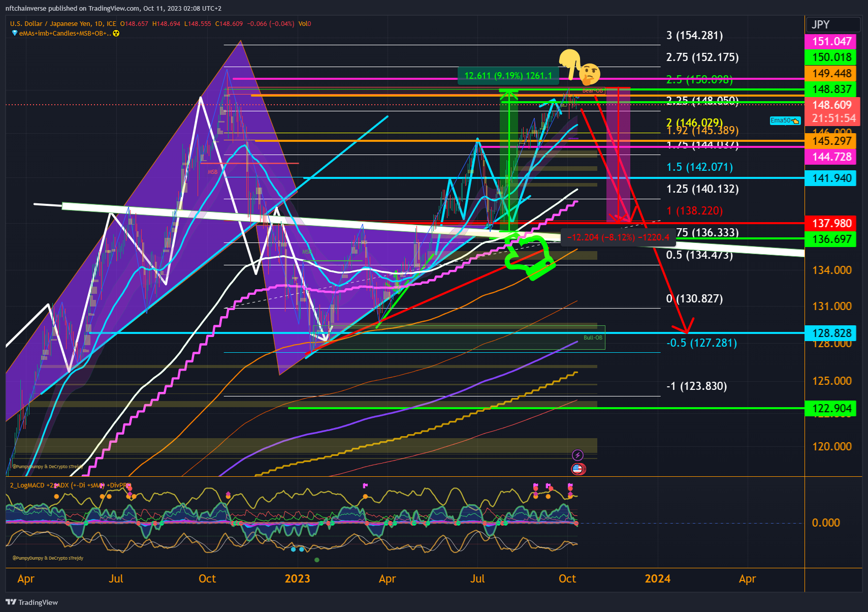This screenshot has width=868, height=612.
Task: Click the Bear-OB order block label
Action: [592, 90]
